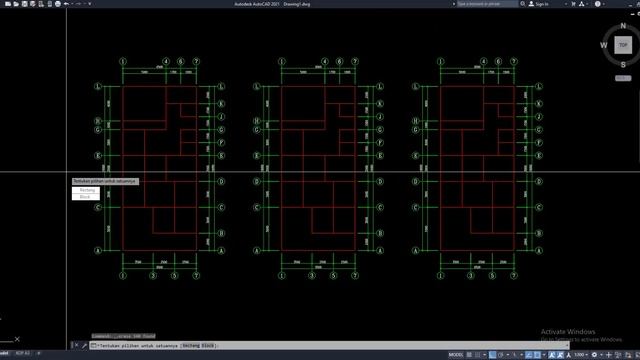The width and height of the screenshot is (640, 360).
Task: Click the Isolate Objects status bar icon
Action: click(618, 355)
